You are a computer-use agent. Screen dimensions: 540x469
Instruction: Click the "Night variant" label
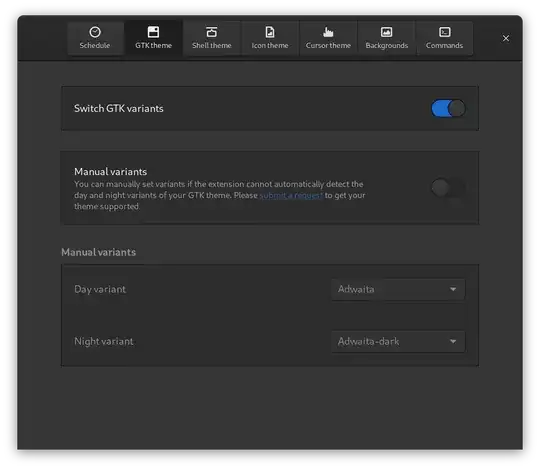[104, 342]
